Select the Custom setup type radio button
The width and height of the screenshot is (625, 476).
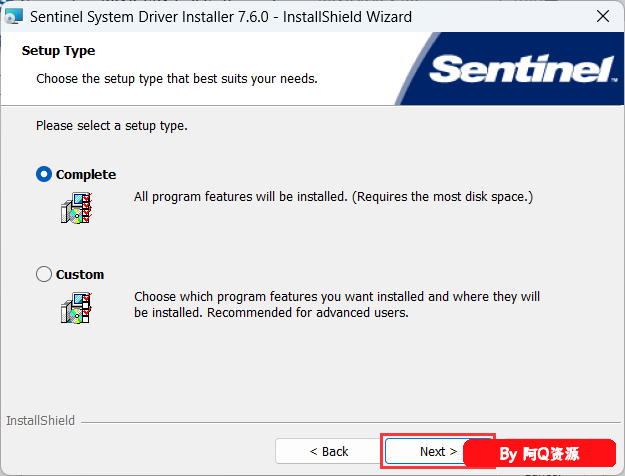pyautogui.click(x=44, y=274)
